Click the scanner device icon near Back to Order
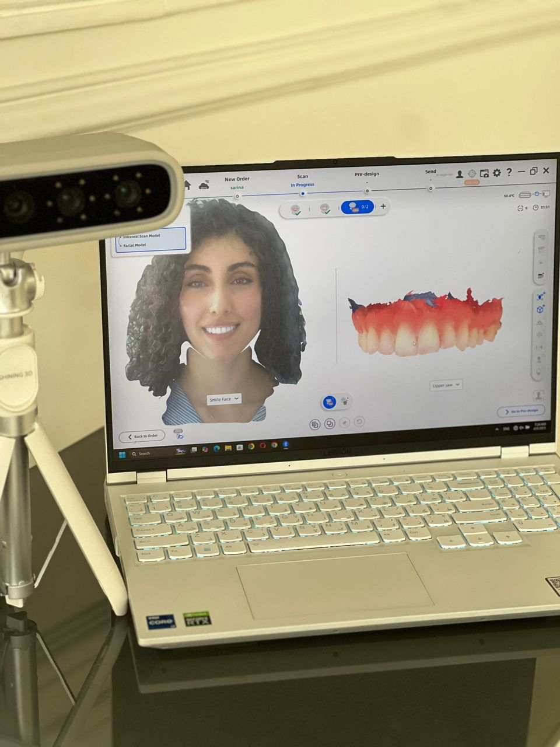Image resolution: width=560 pixels, height=747 pixels. pyautogui.click(x=178, y=434)
